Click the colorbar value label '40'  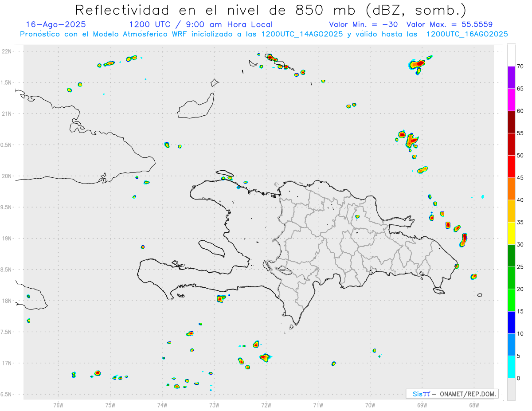point(520,200)
